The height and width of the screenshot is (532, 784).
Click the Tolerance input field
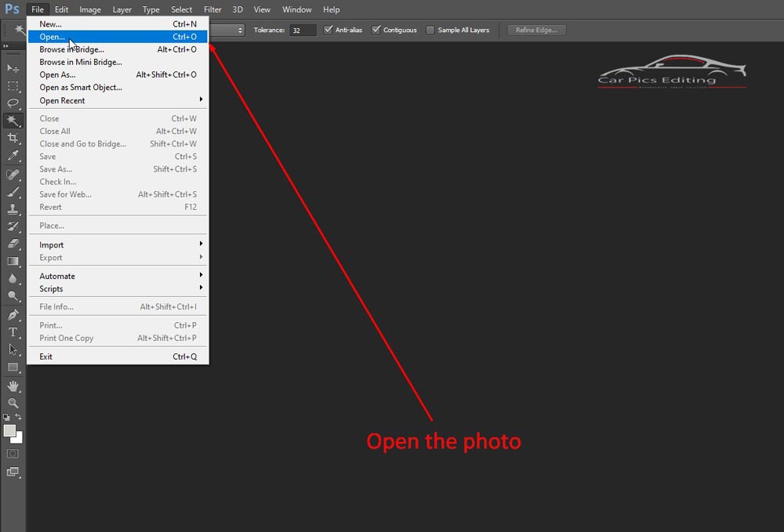[303, 30]
